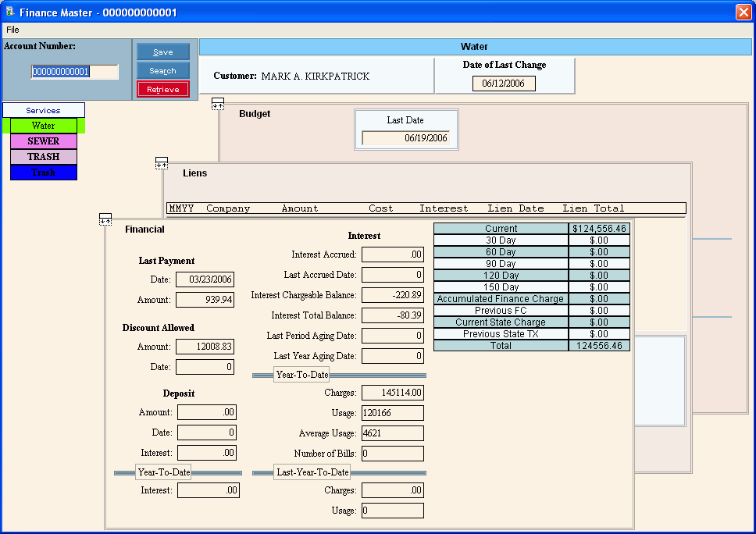Click the Deposit Interest field

coord(207,453)
